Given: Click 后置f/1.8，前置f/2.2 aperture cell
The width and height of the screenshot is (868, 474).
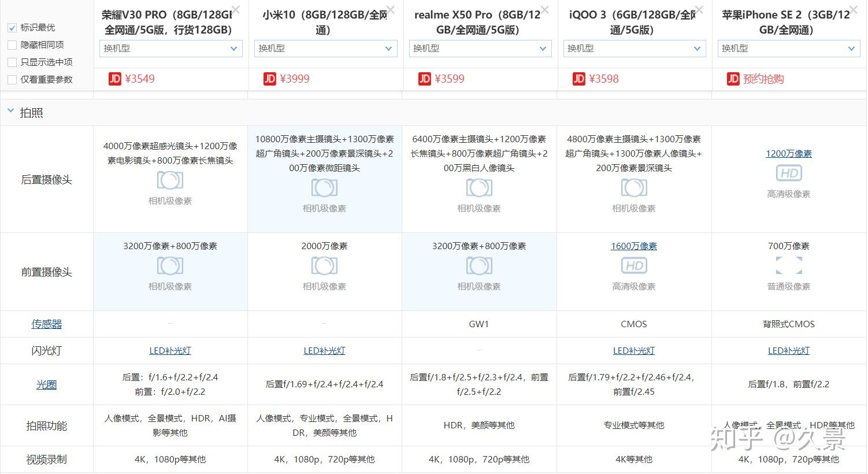Looking at the screenshot, I should pos(789,384).
